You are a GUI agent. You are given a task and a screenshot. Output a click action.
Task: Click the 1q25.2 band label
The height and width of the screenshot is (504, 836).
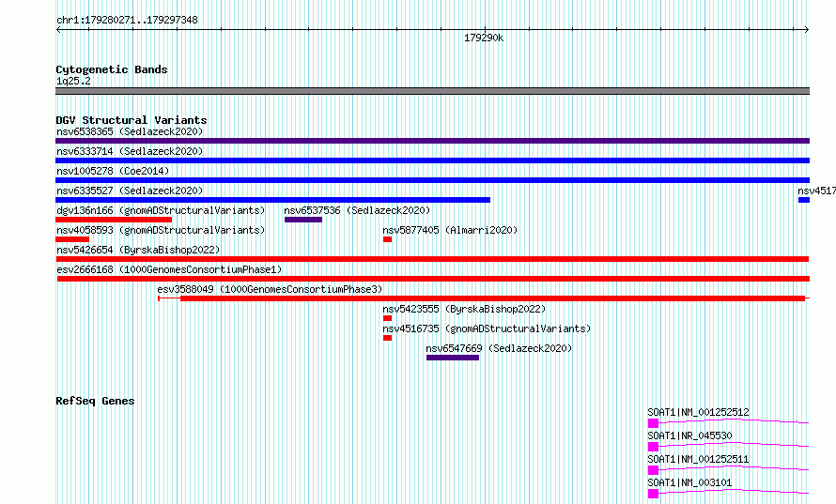coord(73,81)
